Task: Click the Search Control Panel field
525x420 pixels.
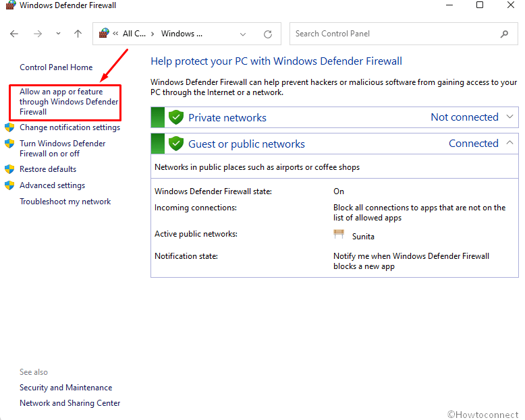Action: [404, 34]
